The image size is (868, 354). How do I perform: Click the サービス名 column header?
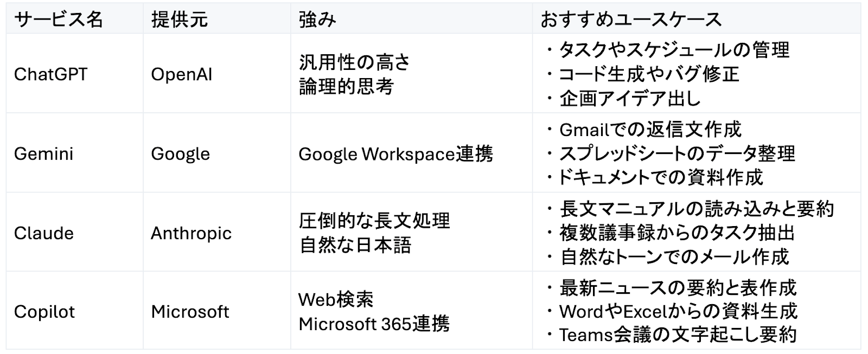(x=59, y=20)
